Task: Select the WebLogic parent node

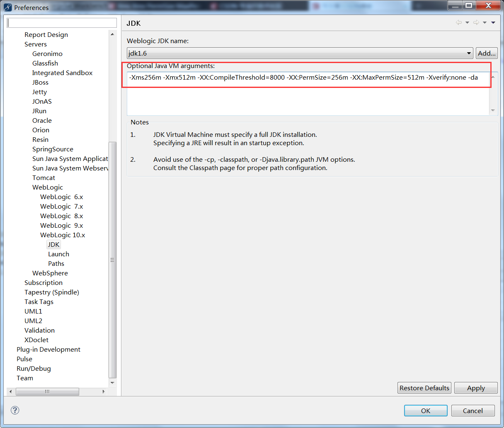Action: pyautogui.click(x=48, y=187)
